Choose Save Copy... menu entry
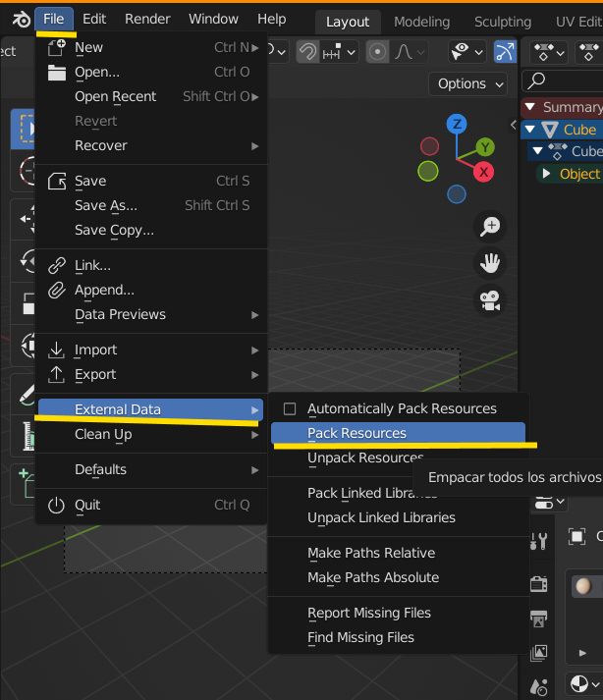Screen dimensions: 603x700 [x=151, y=230]
